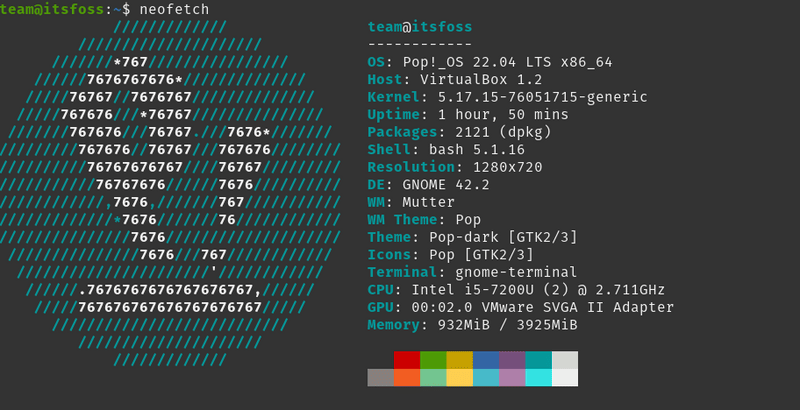Click the Memory usage line
Viewport: 800px width, 410px height.
coord(472,325)
